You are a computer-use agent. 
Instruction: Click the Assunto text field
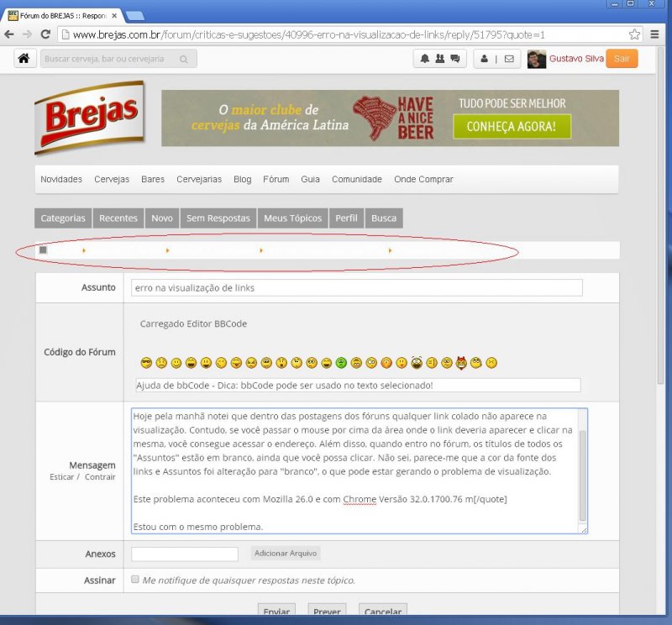tap(356, 287)
